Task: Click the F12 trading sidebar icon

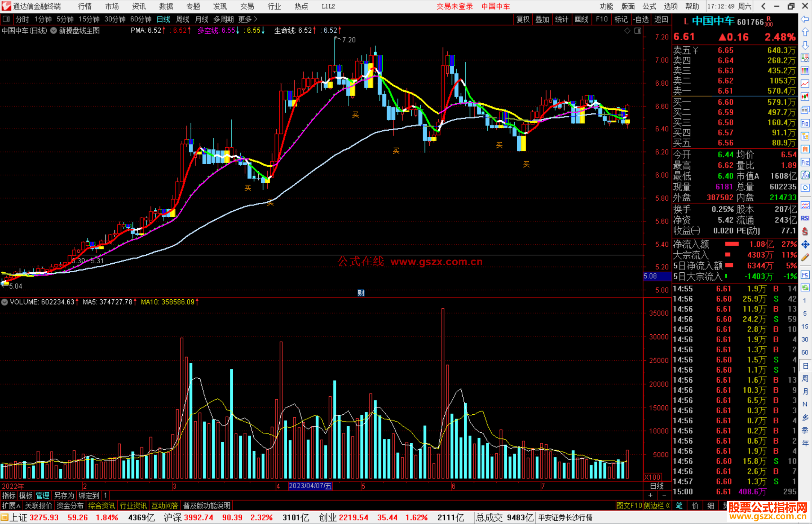Action: click(805, 162)
